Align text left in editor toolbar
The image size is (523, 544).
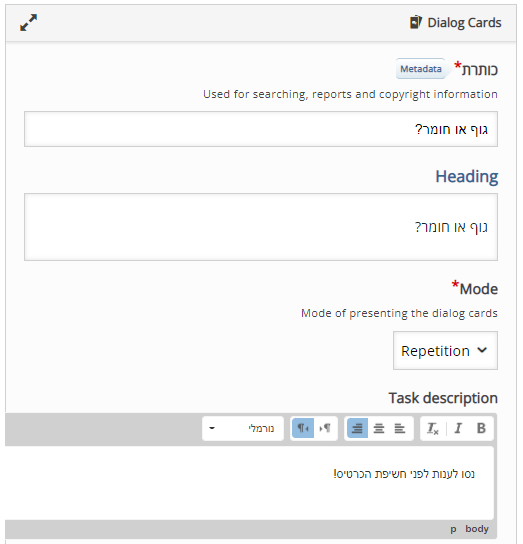(400, 428)
